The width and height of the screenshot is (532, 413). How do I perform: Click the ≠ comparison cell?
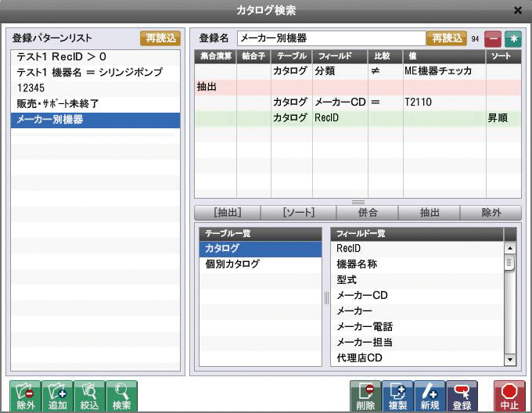pyautogui.click(x=386, y=71)
